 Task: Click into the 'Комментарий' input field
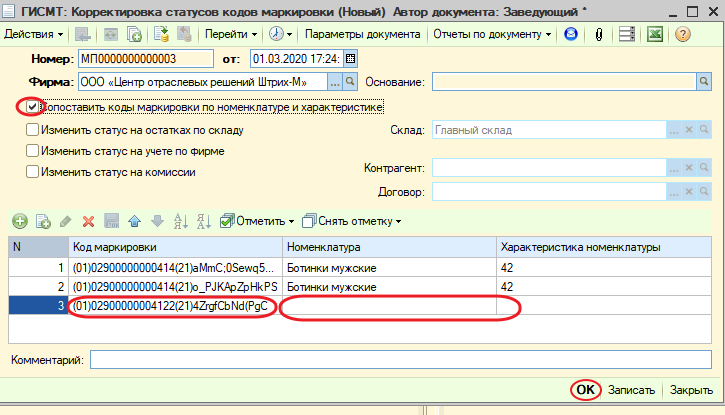coord(400,360)
